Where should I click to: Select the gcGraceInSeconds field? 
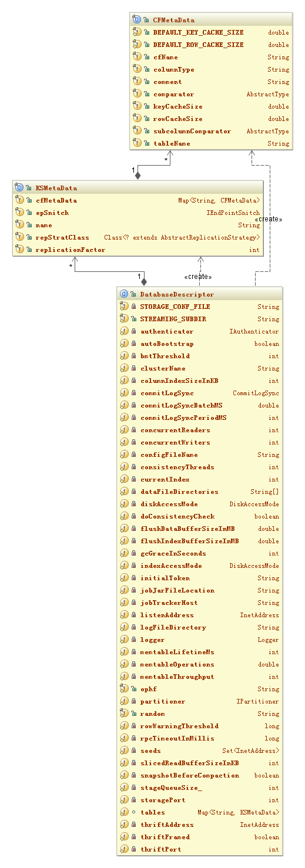point(200,553)
